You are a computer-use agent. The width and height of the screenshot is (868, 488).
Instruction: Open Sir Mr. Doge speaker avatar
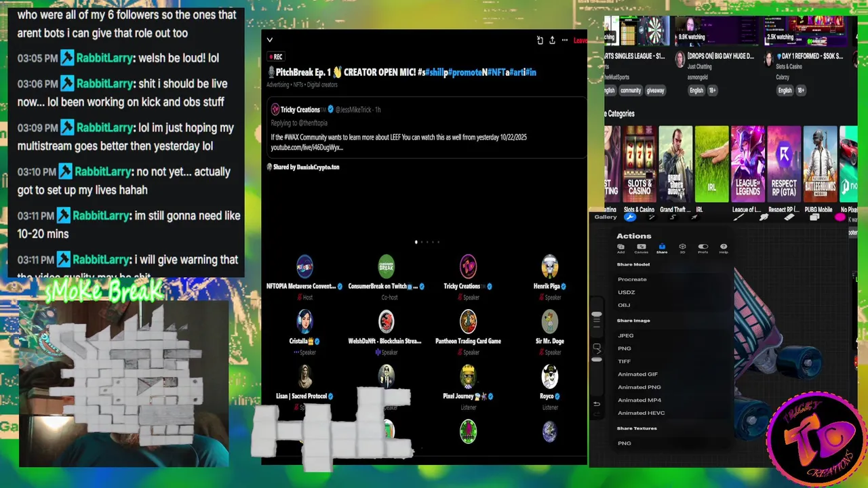[x=550, y=322]
